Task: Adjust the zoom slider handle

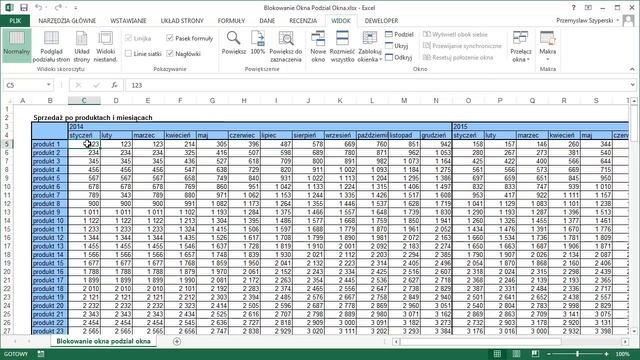Action: 578,354
